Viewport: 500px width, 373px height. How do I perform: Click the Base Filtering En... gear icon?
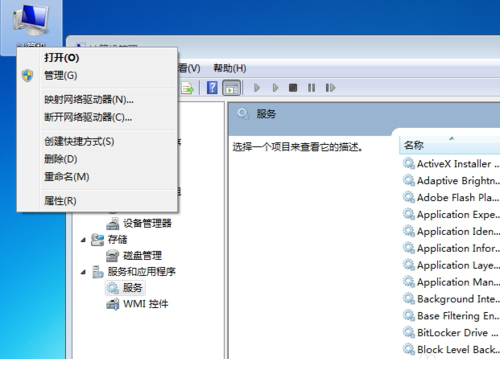[409, 316]
